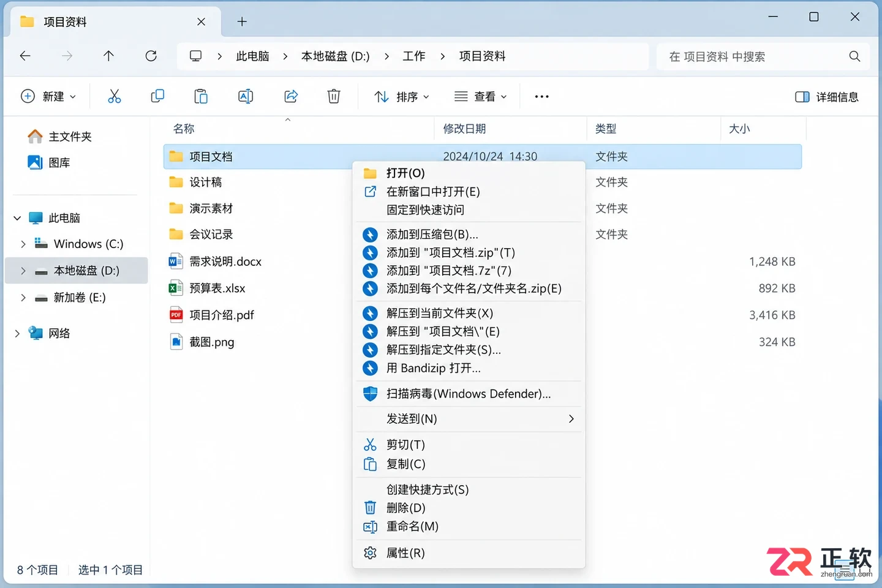Go back with the left arrow

[x=25, y=56]
